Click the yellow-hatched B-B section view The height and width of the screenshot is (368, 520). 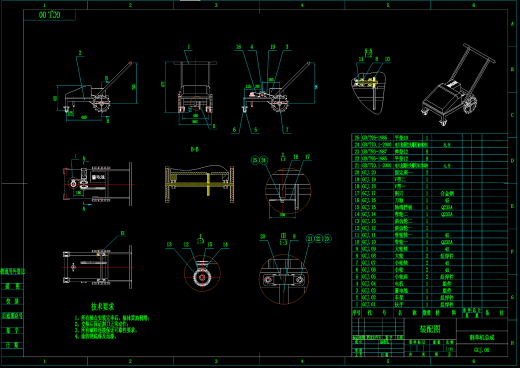199,183
